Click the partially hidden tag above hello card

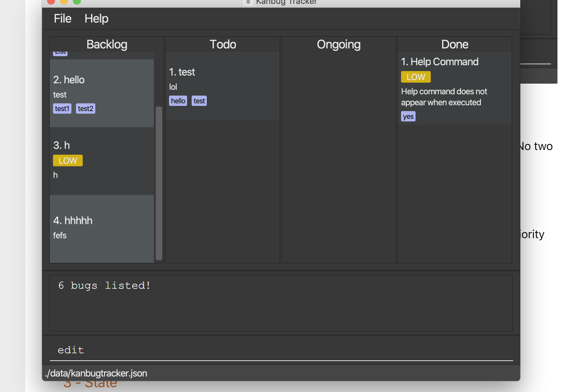[60, 54]
